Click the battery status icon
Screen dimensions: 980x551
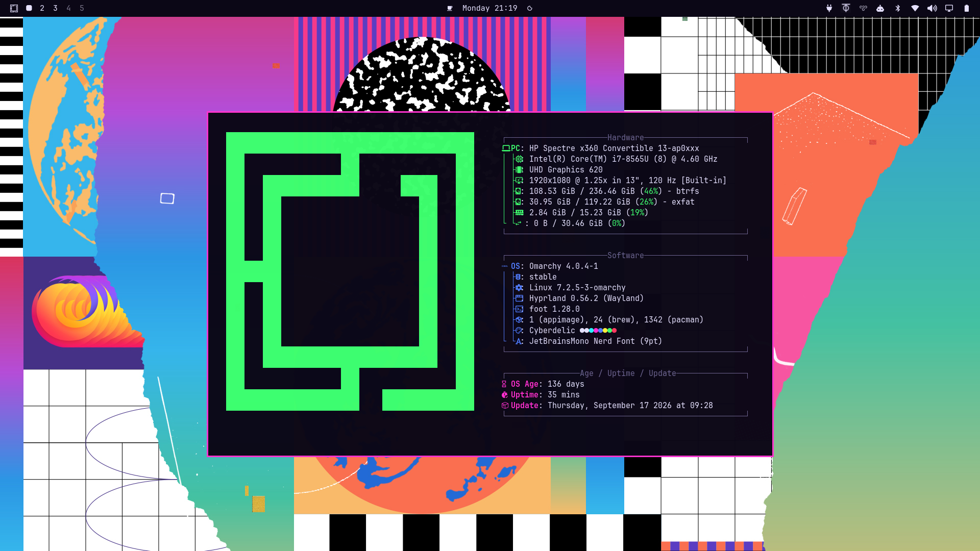966,8
